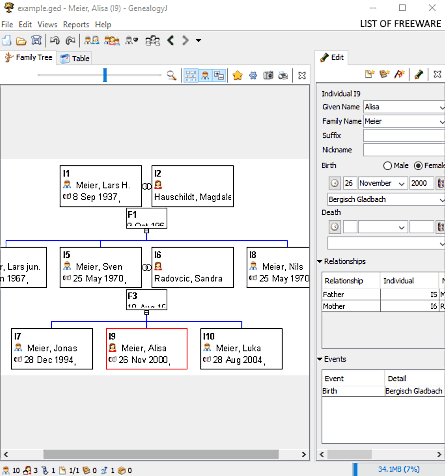Viewport: 445px width, 476px height.
Task: Collapse the Relationships section
Action: (x=319, y=261)
